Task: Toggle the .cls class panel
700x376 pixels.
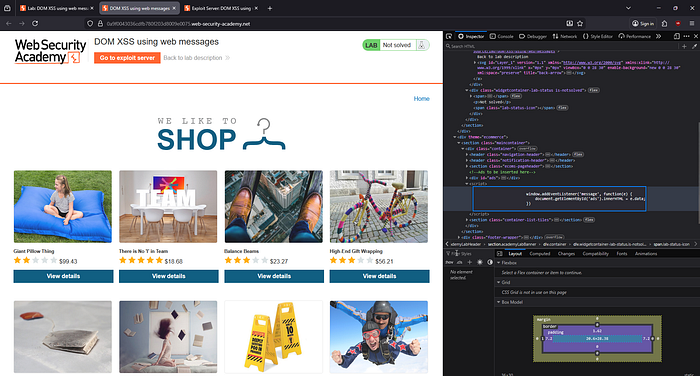Action: tap(459, 262)
